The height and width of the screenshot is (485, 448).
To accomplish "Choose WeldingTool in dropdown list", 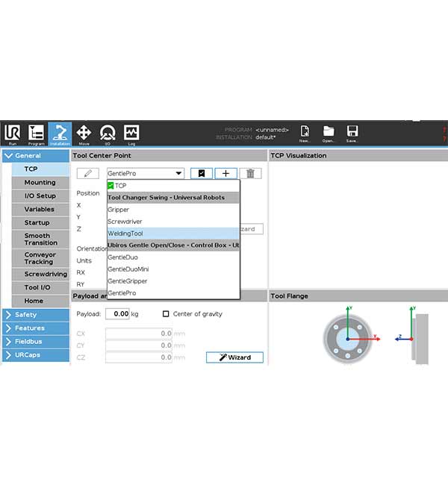I will click(173, 234).
